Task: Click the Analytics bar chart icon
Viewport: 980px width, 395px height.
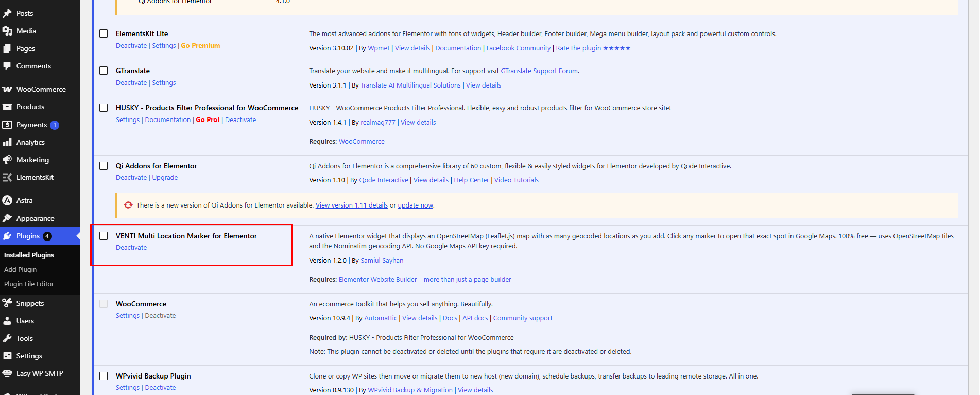Action: click(7, 142)
